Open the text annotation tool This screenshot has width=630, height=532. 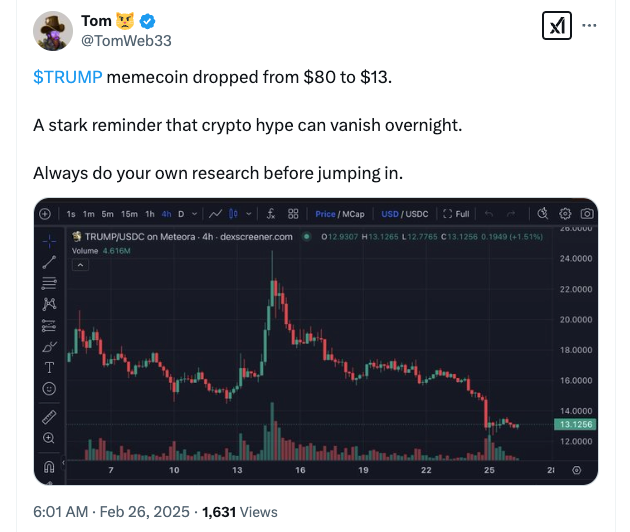(x=49, y=368)
